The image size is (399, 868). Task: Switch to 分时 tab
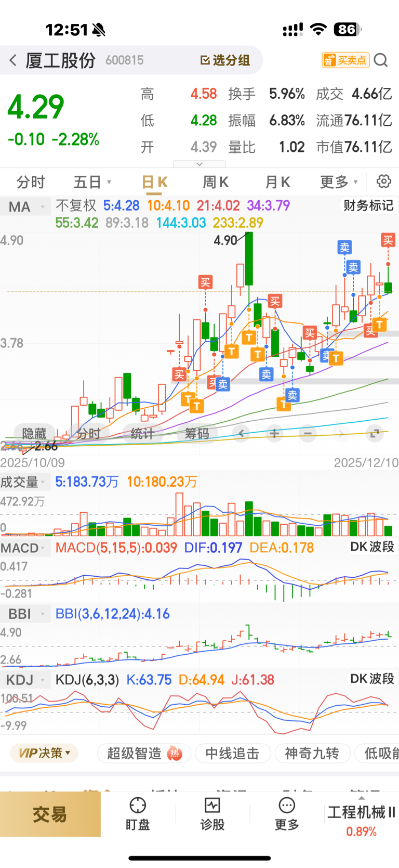31,182
